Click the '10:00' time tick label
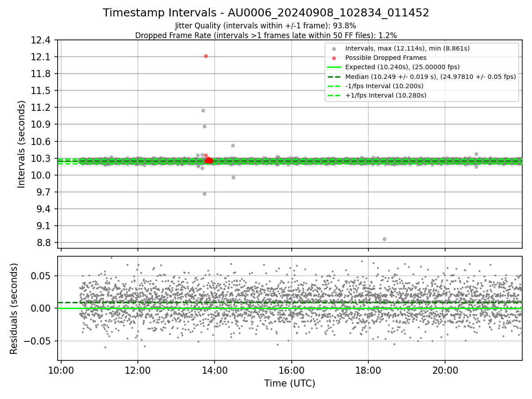The width and height of the screenshot is (532, 399). tap(61, 371)
